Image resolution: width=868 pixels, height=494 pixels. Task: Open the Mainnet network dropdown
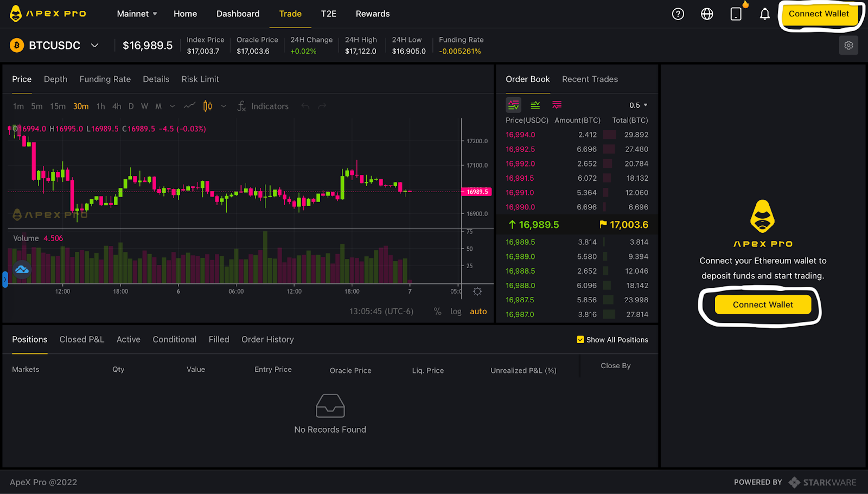(x=137, y=14)
